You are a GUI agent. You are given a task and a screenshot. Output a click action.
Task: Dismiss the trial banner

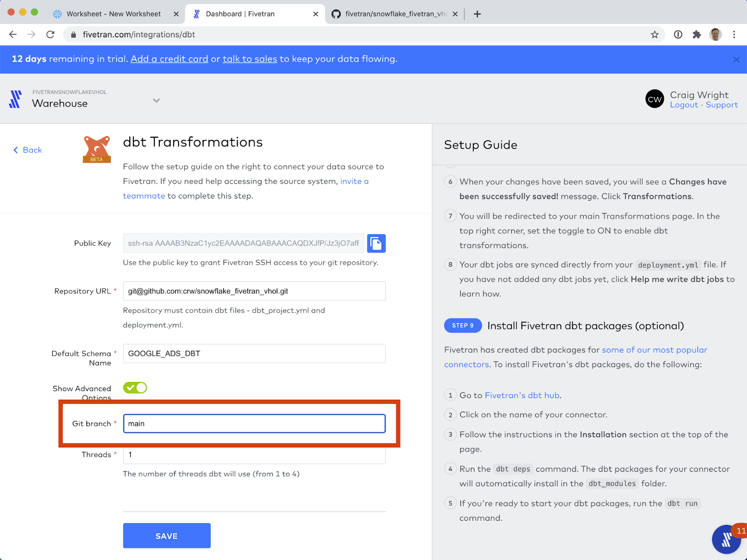[736, 59]
